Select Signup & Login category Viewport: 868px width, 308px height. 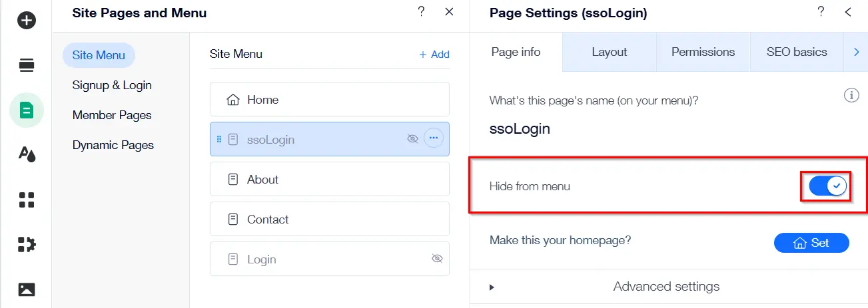tap(112, 85)
